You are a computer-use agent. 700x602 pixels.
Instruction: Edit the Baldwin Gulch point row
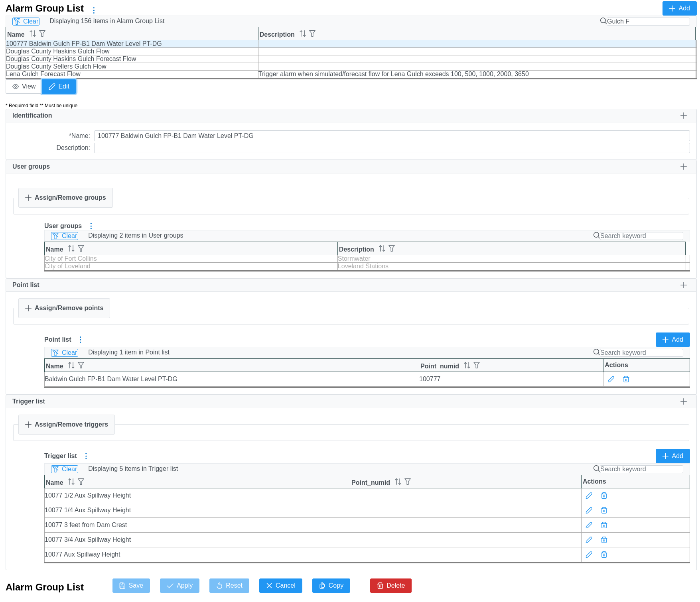tap(611, 379)
